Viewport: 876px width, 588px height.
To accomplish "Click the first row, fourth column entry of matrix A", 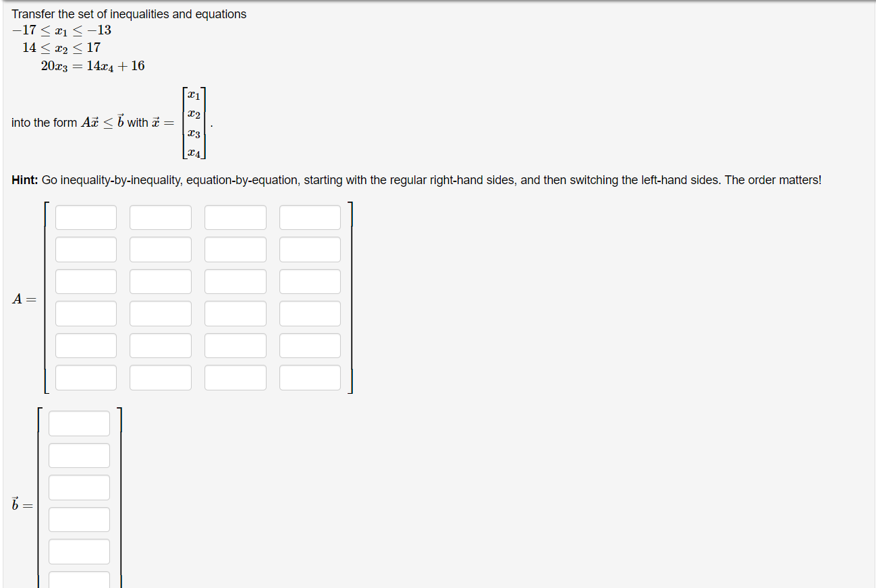I will [310, 216].
